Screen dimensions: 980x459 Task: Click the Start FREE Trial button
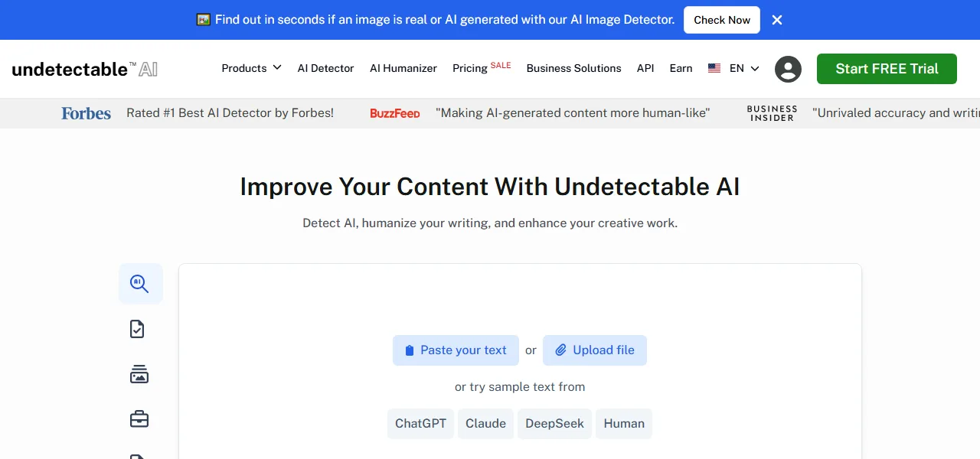click(x=887, y=69)
